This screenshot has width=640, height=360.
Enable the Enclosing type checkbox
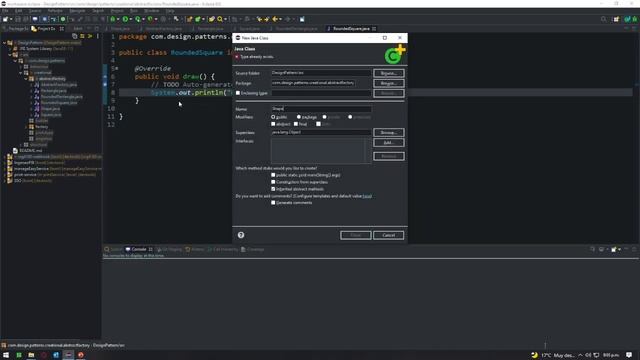tap(238, 93)
